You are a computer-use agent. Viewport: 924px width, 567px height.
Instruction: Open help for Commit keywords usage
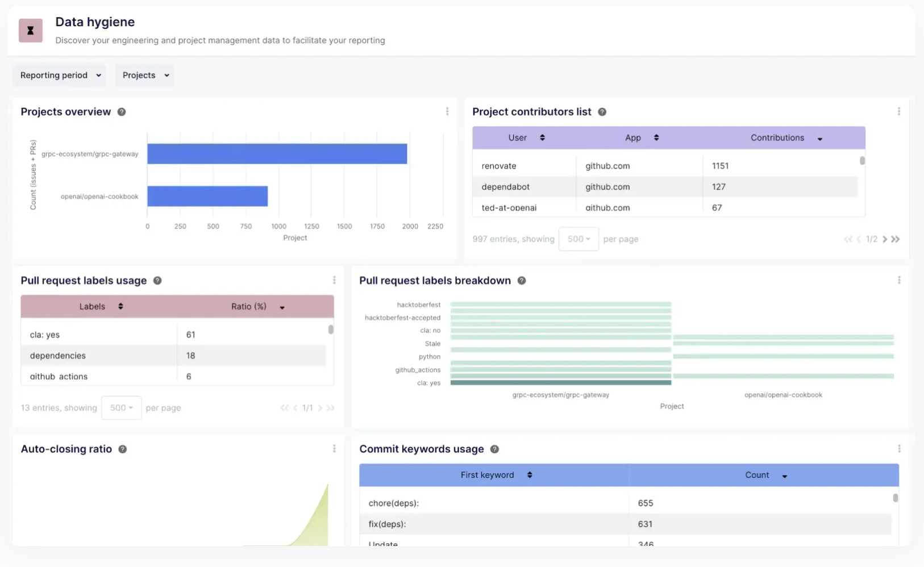point(495,449)
